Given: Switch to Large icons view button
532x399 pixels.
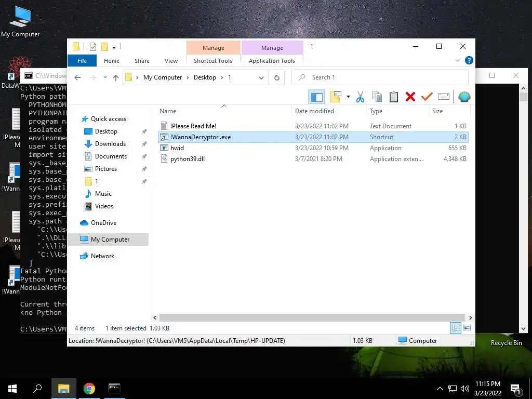Looking at the screenshot, I should (467, 328).
